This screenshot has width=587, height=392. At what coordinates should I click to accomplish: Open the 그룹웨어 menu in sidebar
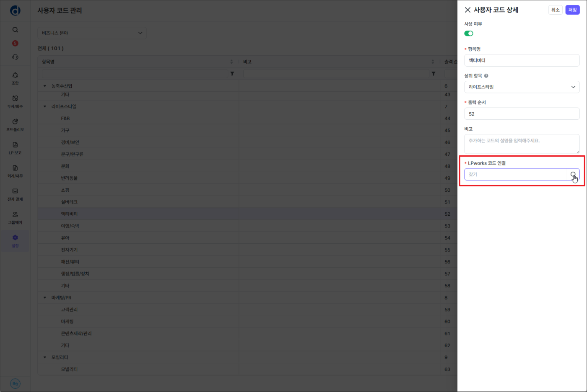15,217
